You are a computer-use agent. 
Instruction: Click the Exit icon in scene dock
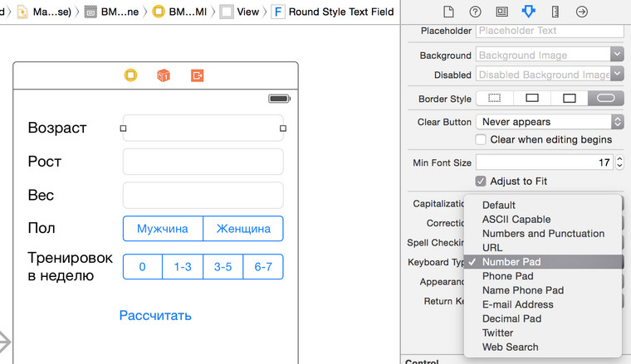197,75
